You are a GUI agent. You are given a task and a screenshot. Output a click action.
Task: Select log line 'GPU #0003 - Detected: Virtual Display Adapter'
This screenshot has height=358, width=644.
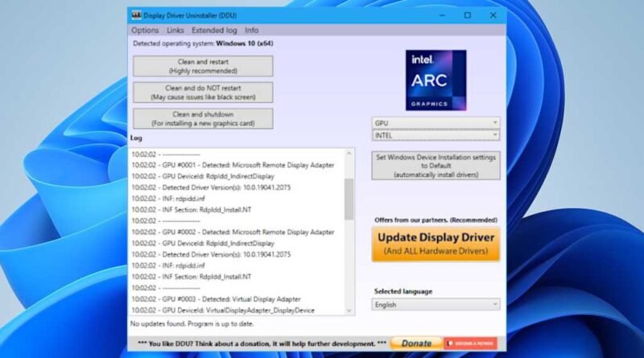point(216,299)
